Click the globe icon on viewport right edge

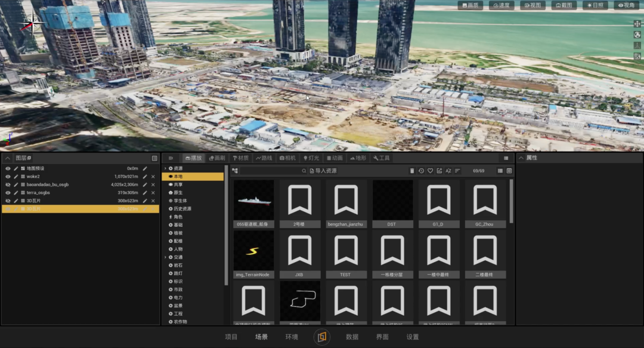[637, 35]
